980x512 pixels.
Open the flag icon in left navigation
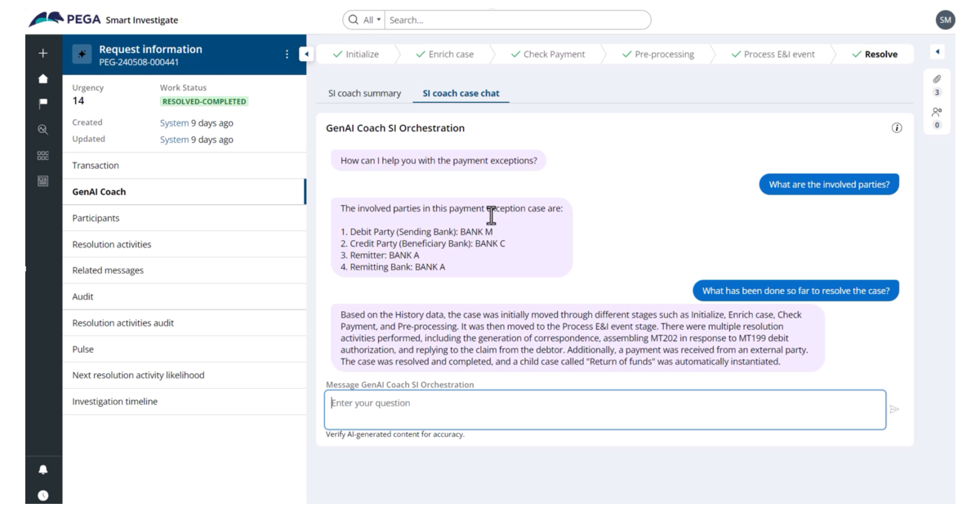[43, 104]
